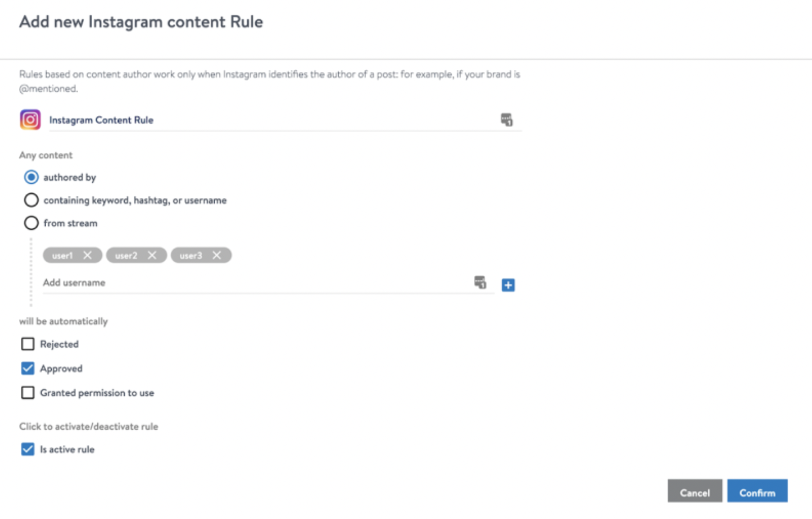Select the from stream radio button
The width and height of the screenshot is (812, 519).
(x=31, y=223)
